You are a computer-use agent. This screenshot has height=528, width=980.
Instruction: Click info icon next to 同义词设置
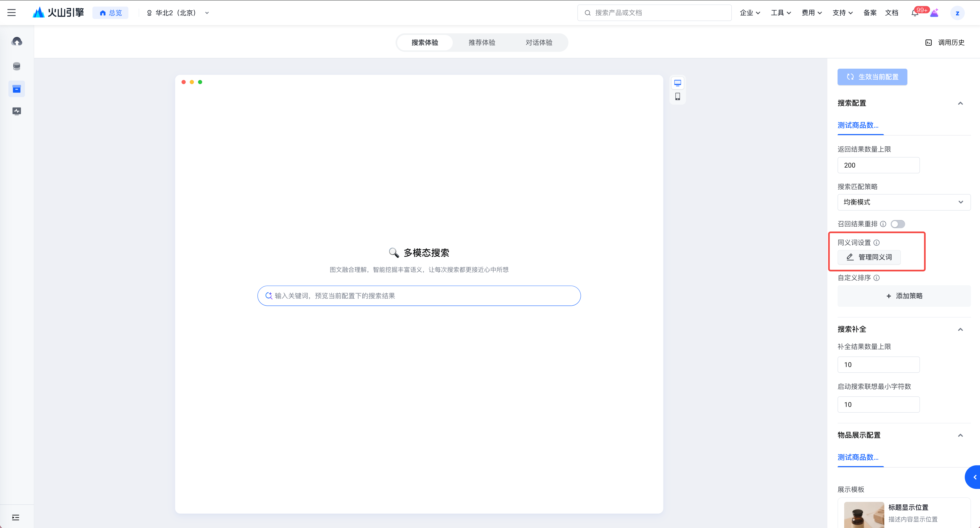coord(876,243)
